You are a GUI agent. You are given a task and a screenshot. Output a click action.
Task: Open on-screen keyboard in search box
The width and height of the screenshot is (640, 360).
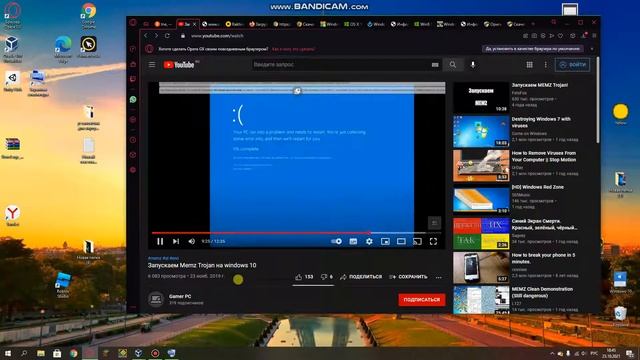(x=435, y=64)
